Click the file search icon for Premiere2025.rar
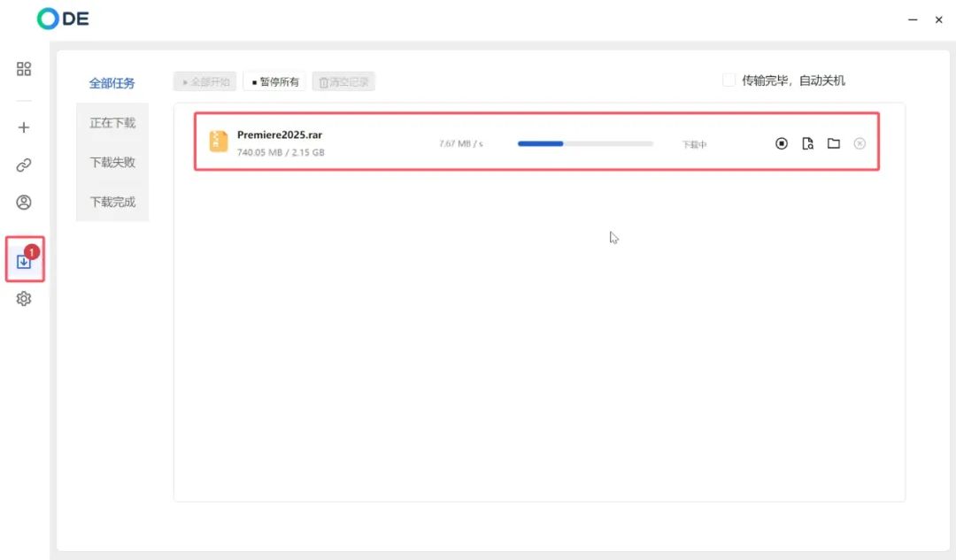This screenshot has height=560, width=956. pyautogui.click(x=807, y=143)
